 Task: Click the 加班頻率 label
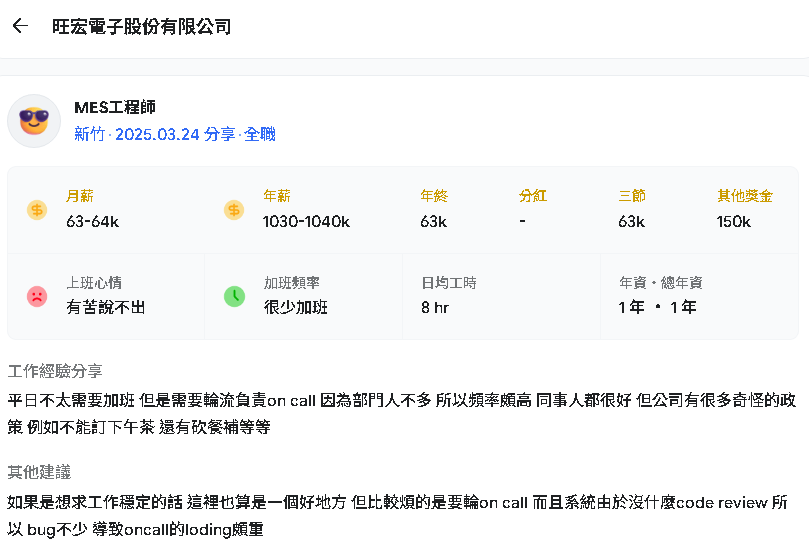pos(292,283)
